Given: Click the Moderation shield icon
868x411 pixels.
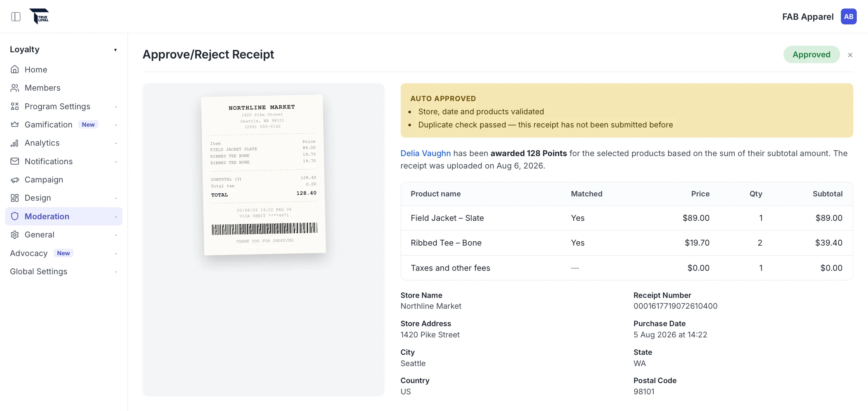Looking at the screenshot, I should (x=15, y=216).
